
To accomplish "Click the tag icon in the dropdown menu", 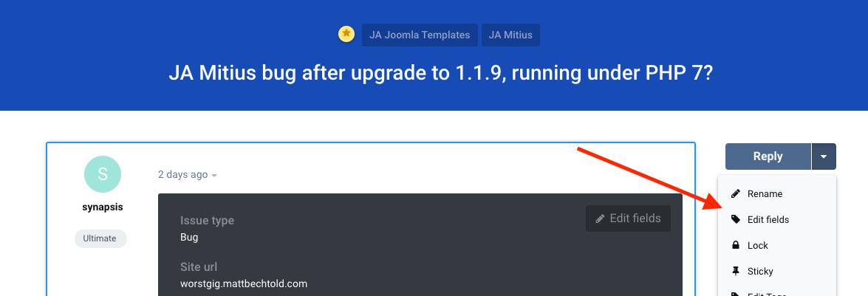I will pyautogui.click(x=735, y=220).
